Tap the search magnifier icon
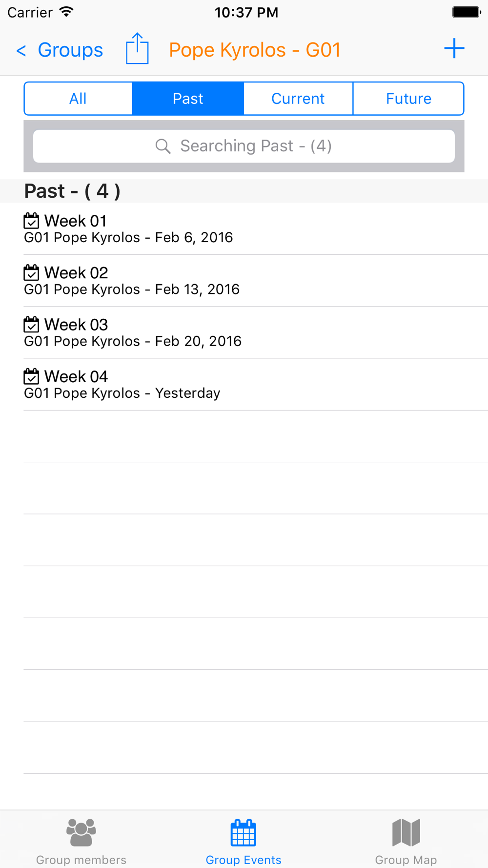488x868 pixels. [163, 146]
